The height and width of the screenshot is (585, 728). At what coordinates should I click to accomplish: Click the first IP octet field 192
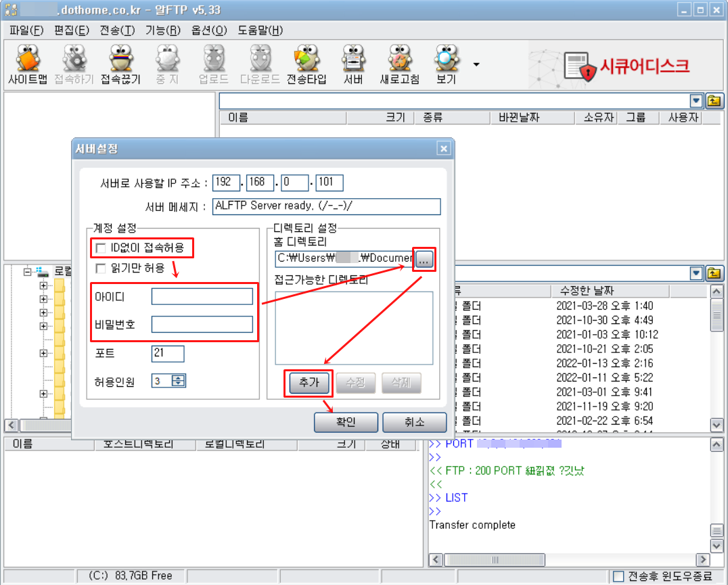point(226,183)
